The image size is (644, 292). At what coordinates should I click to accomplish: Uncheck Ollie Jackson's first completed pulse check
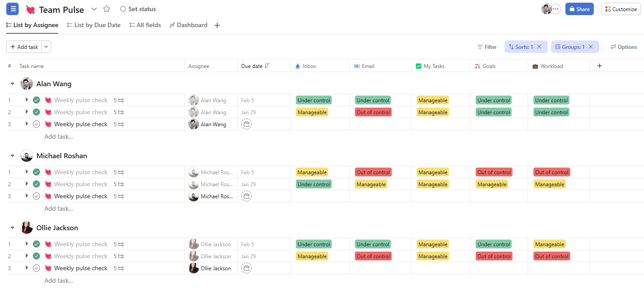point(36,244)
